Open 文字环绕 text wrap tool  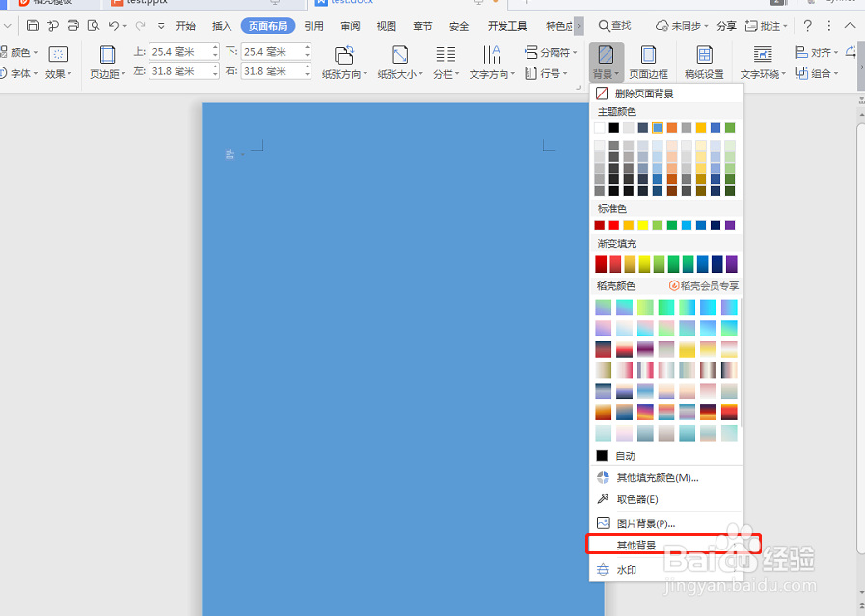763,63
